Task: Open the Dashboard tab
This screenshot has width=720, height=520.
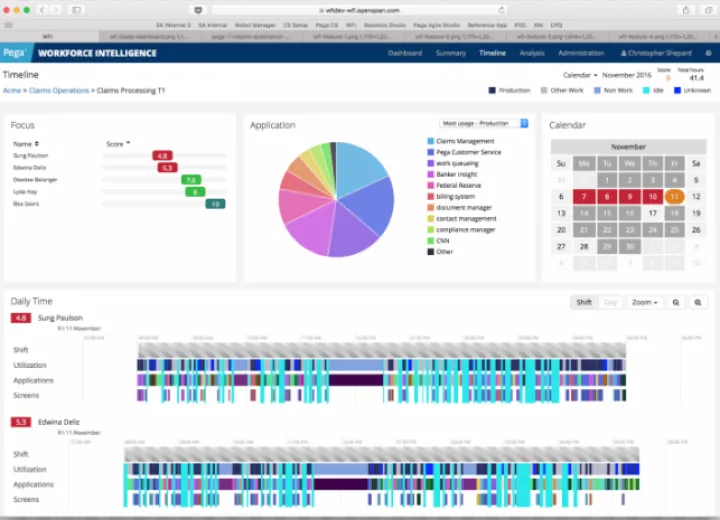Action: (x=404, y=53)
